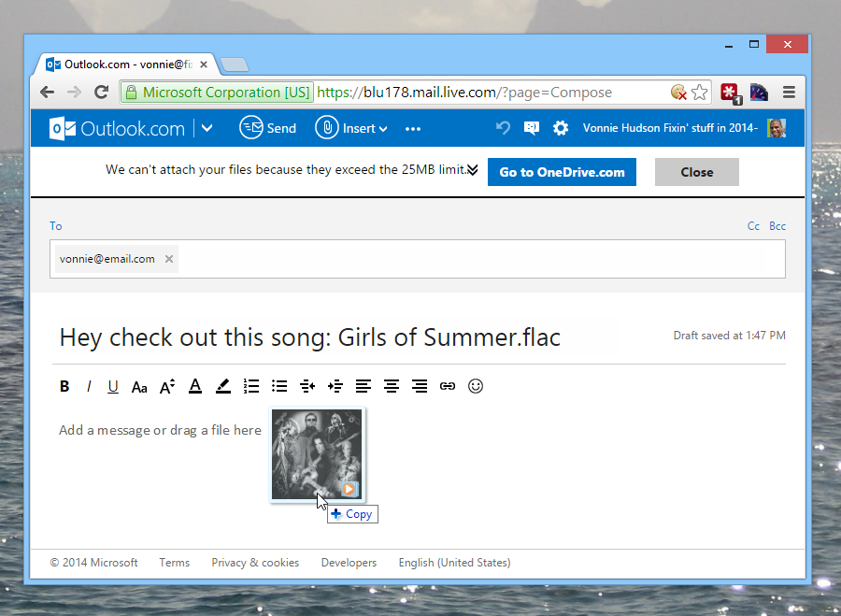841x616 pixels.
Task: Close the attachment limit notification
Action: (697, 172)
